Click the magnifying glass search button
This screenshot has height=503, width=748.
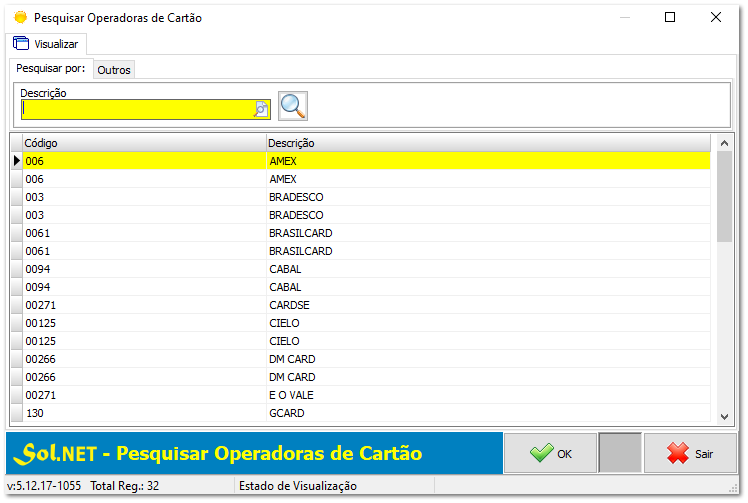(292, 106)
